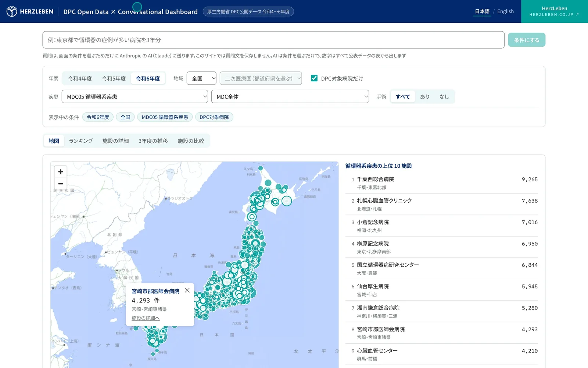Select 札幌心臓血管クリニック in the list
588x368 pixels.
point(442,204)
